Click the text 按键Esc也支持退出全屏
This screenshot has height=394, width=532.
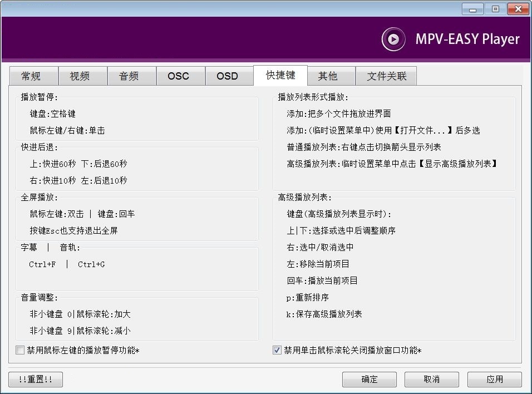73,231
